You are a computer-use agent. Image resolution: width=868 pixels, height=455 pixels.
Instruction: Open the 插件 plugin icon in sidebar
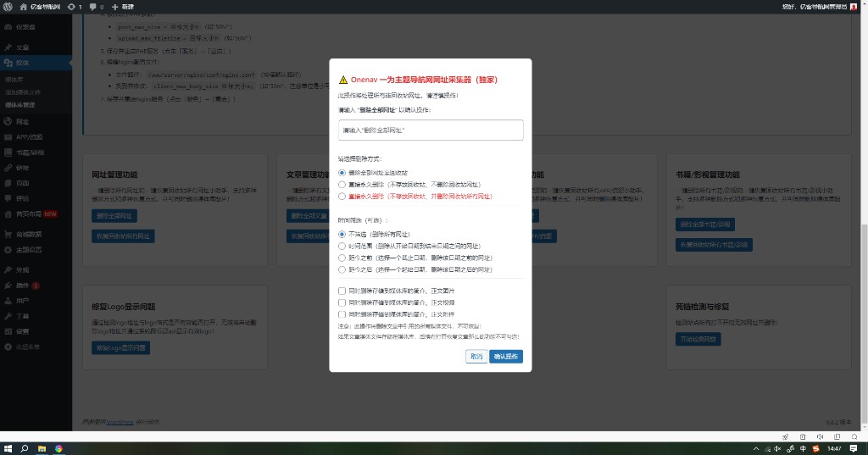8,286
